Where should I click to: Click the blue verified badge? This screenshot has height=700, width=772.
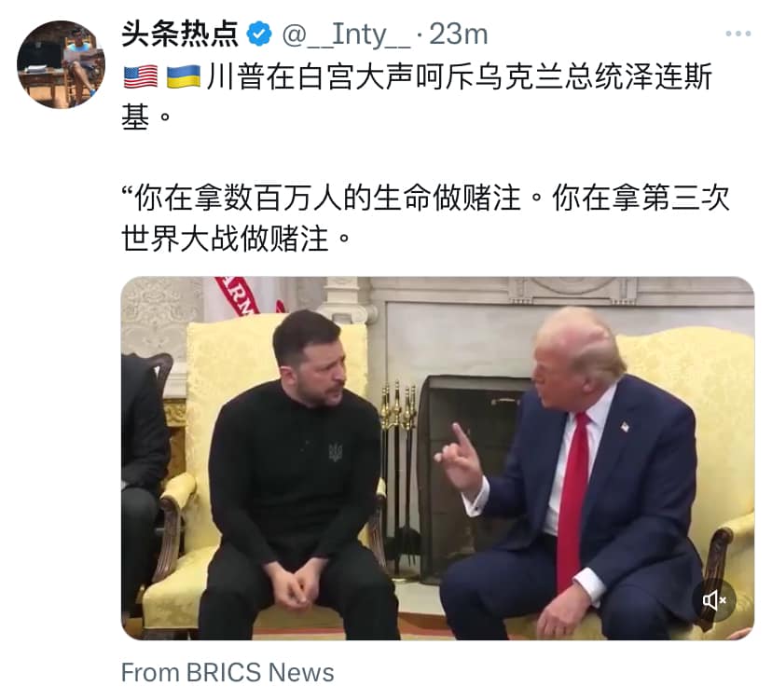coord(259,34)
